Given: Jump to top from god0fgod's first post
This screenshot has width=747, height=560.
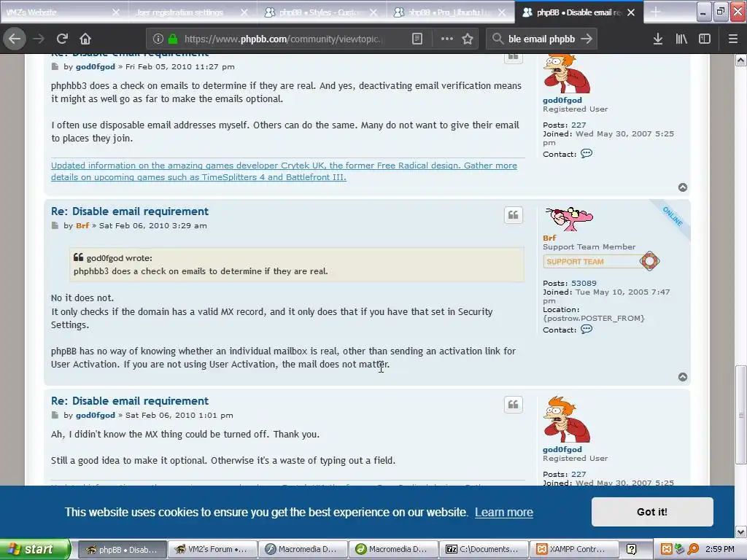Looking at the screenshot, I should (x=683, y=187).
